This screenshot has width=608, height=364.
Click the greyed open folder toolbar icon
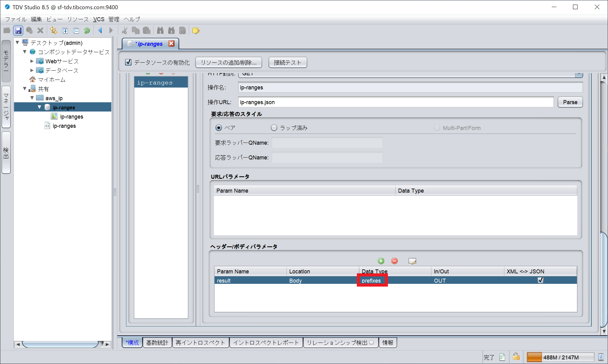7,30
